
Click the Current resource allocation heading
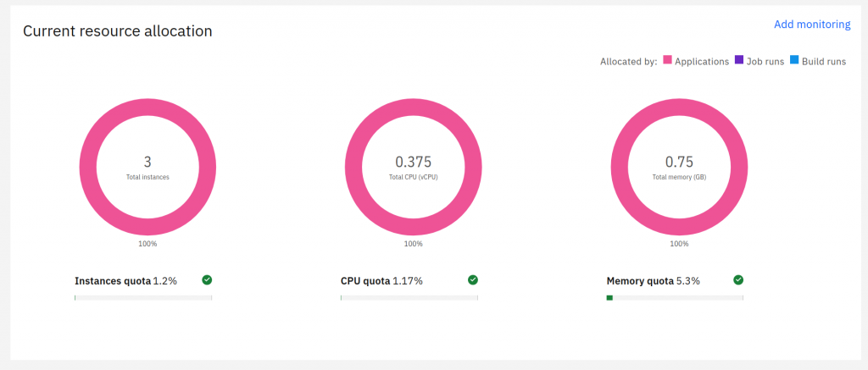(117, 31)
